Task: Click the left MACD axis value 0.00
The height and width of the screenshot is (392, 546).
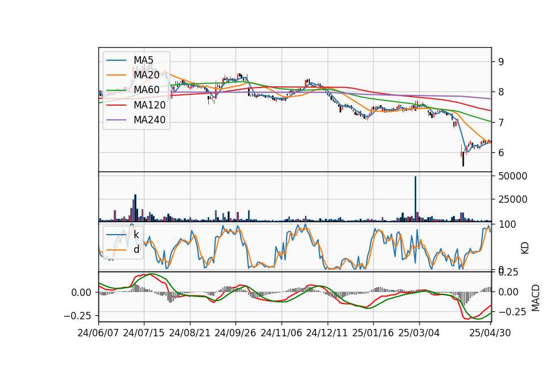Action: (x=81, y=293)
